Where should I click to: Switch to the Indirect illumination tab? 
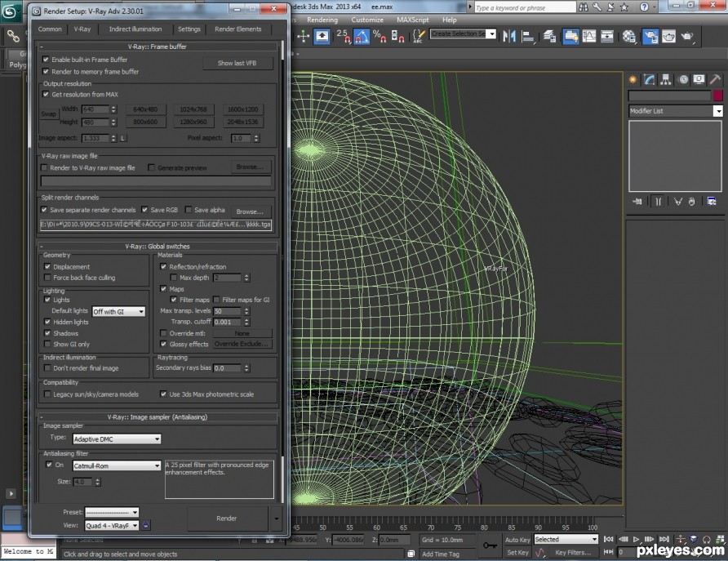coord(135,29)
